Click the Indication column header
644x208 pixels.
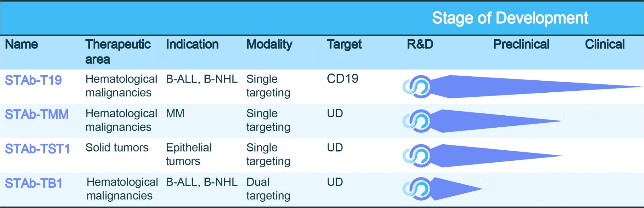(192, 44)
